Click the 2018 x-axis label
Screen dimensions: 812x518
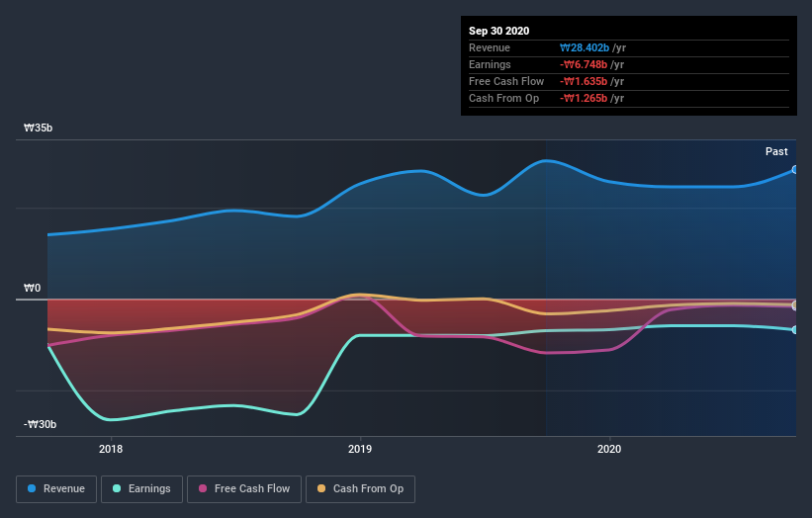tap(111, 449)
